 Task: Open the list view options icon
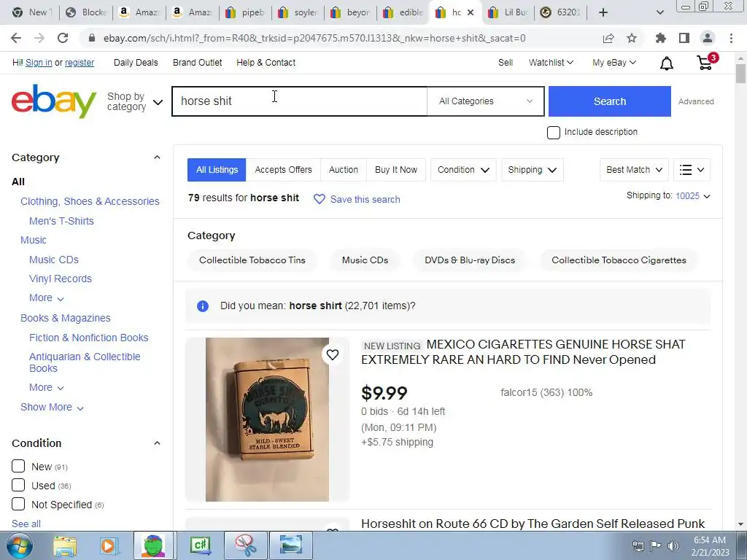click(692, 170)
